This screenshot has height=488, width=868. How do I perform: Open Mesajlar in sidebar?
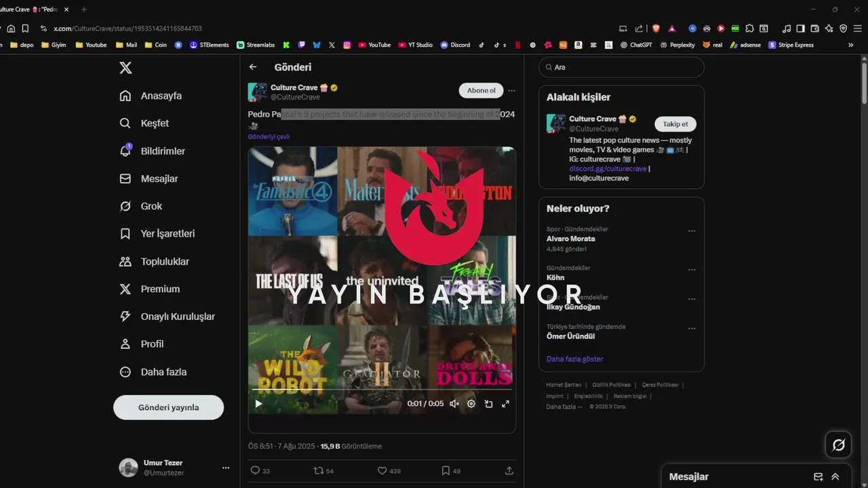149,179
